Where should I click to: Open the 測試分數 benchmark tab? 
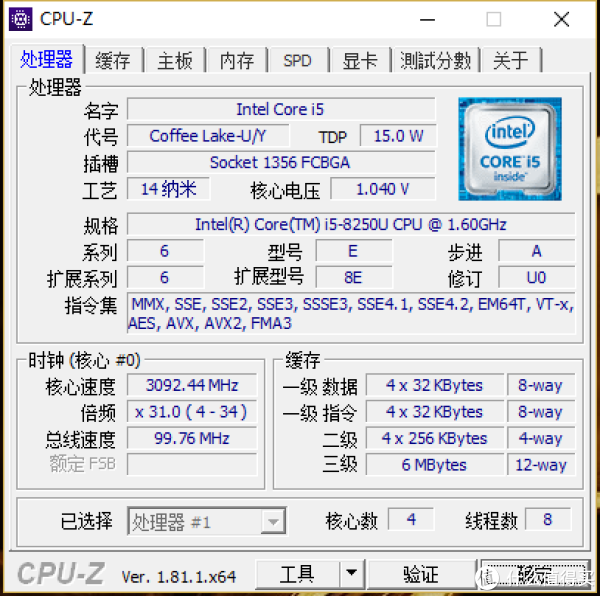click(436, 60)
